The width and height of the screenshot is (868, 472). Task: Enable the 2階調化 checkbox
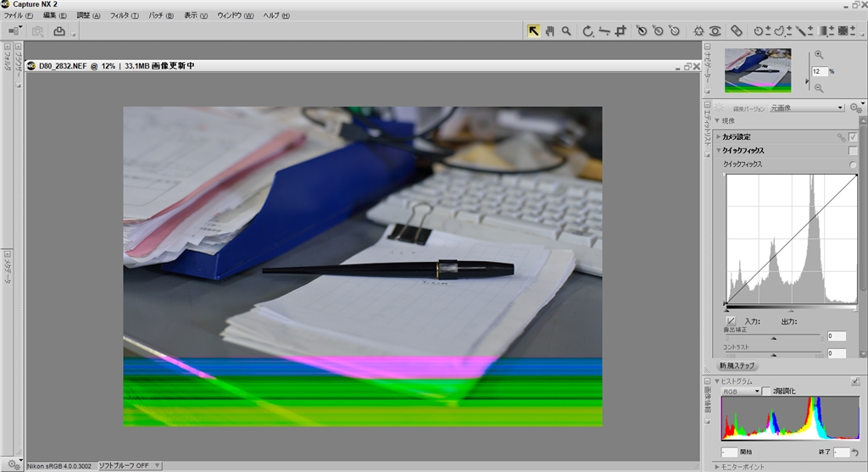pos(765,391)
